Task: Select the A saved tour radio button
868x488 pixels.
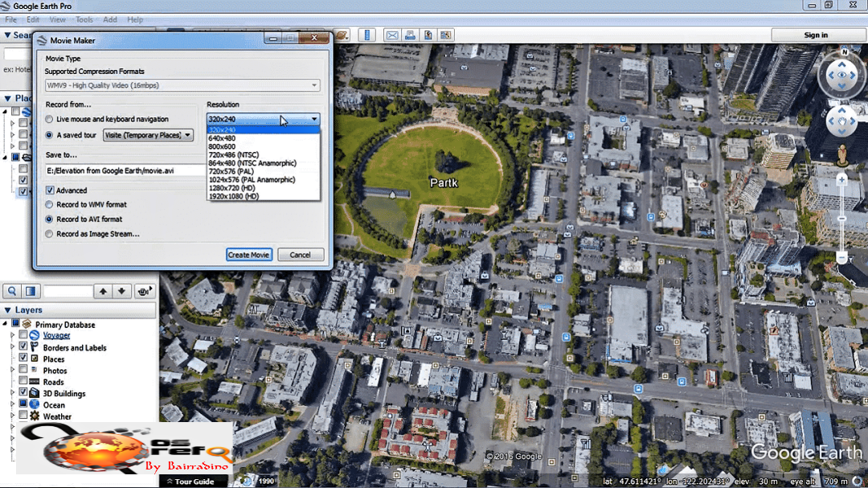Action: (49, 135)
